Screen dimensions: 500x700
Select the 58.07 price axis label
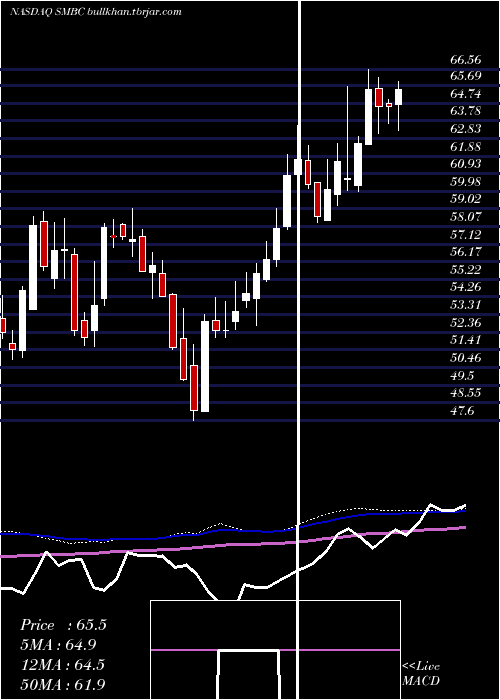[x=466, y=217]
